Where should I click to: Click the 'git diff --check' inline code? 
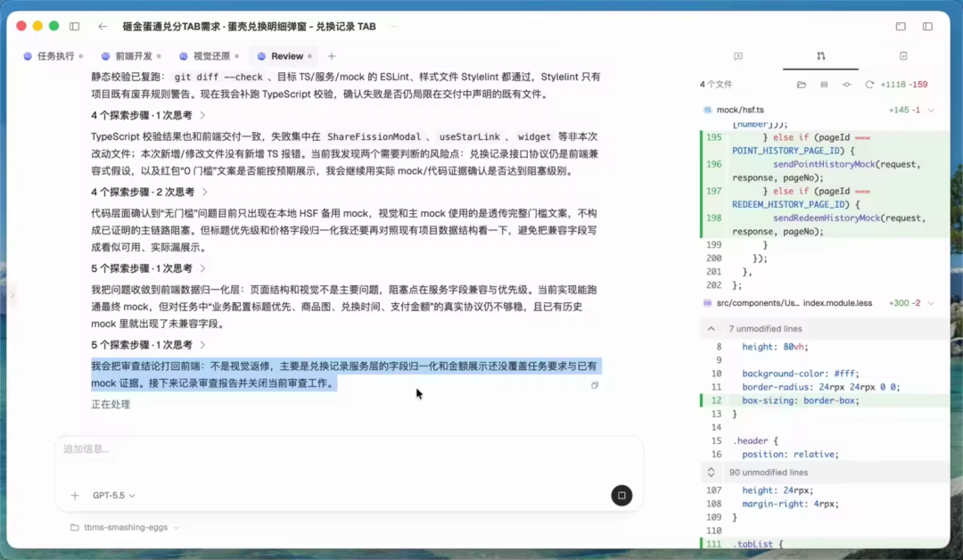point(218,78)
